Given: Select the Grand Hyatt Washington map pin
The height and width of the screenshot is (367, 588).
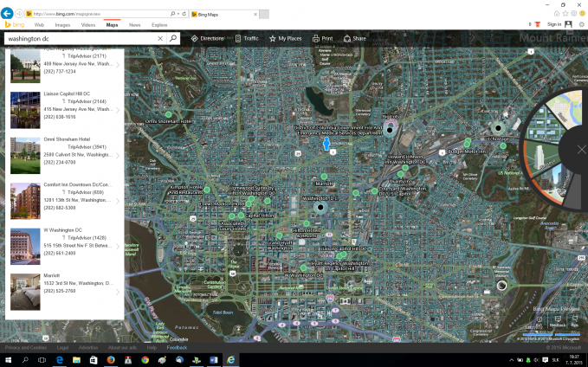Looking at the screenshot, I should point(280,235).
